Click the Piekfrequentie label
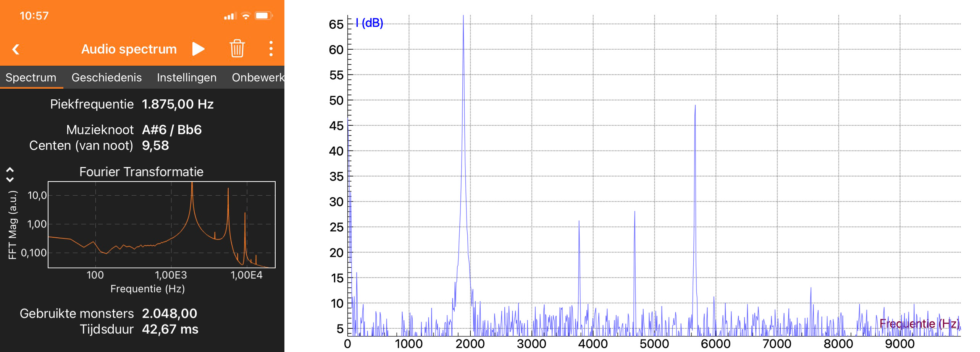Viewport: 980px width, 352px height. click(x=92, y=104)
